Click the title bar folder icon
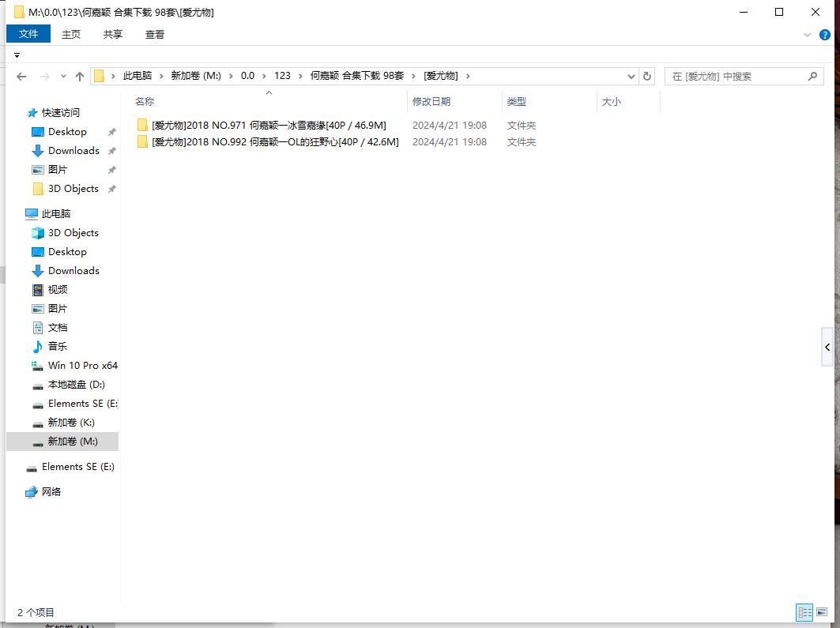 pyautogui.click(x=19, y=12)
